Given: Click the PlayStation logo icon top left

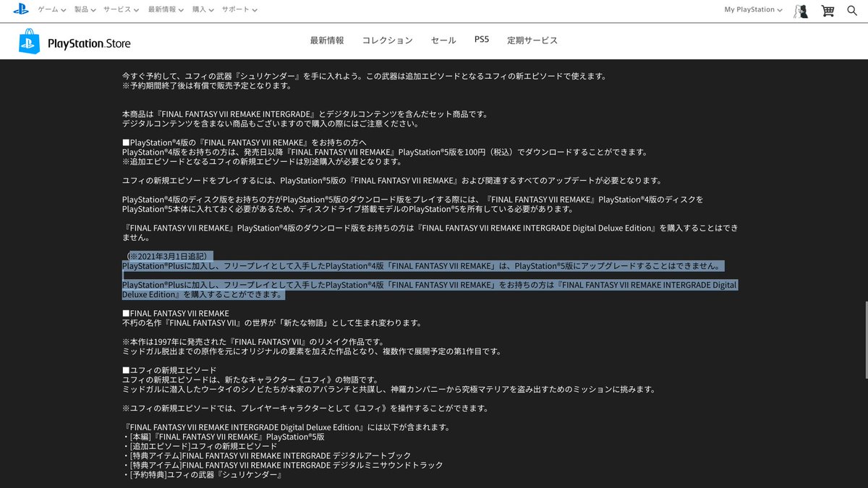Looking at the screenshot, I should 20,9.
